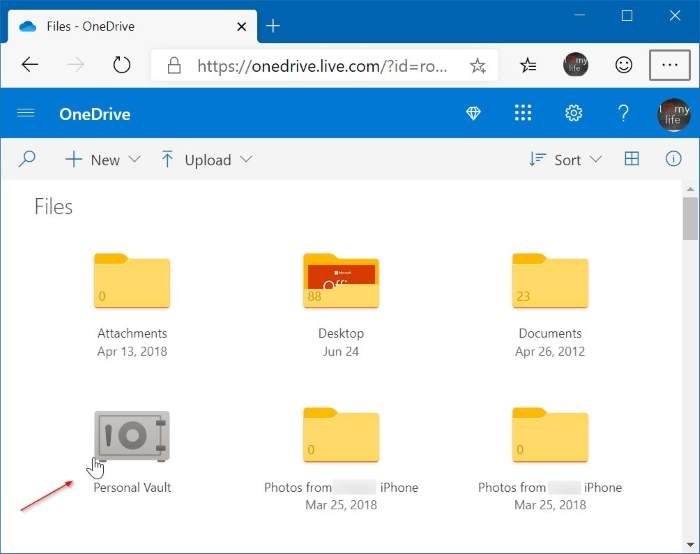Reload the OneDrive page
The width and height of the screenshot is (700, 554).
coord(121,65)
